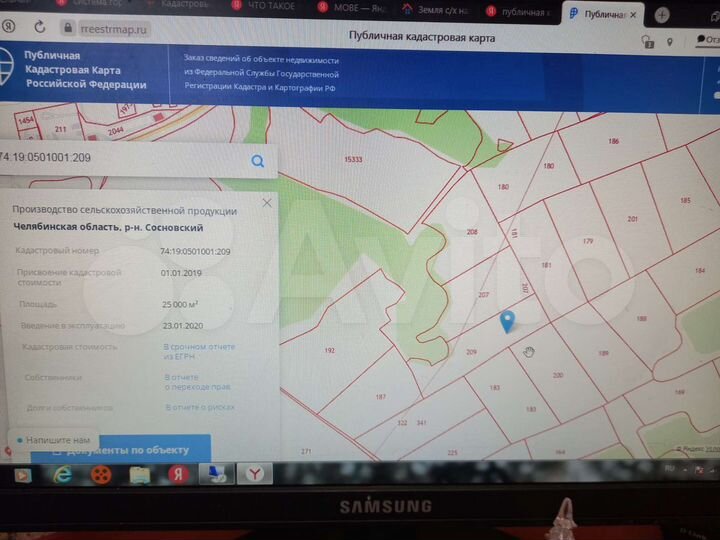Close the parcel information panel
The image size is (720, 540).
tap(266, 202)
